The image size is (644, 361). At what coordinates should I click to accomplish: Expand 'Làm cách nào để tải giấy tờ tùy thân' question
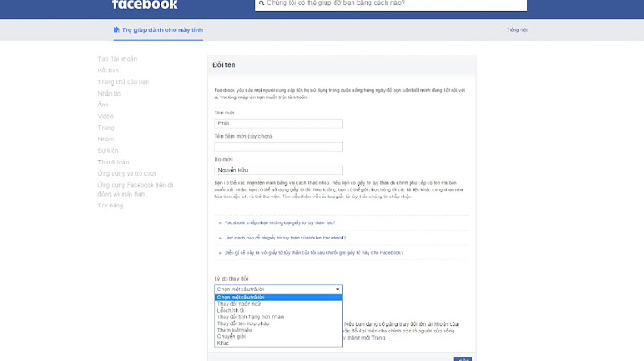(285, 238)
